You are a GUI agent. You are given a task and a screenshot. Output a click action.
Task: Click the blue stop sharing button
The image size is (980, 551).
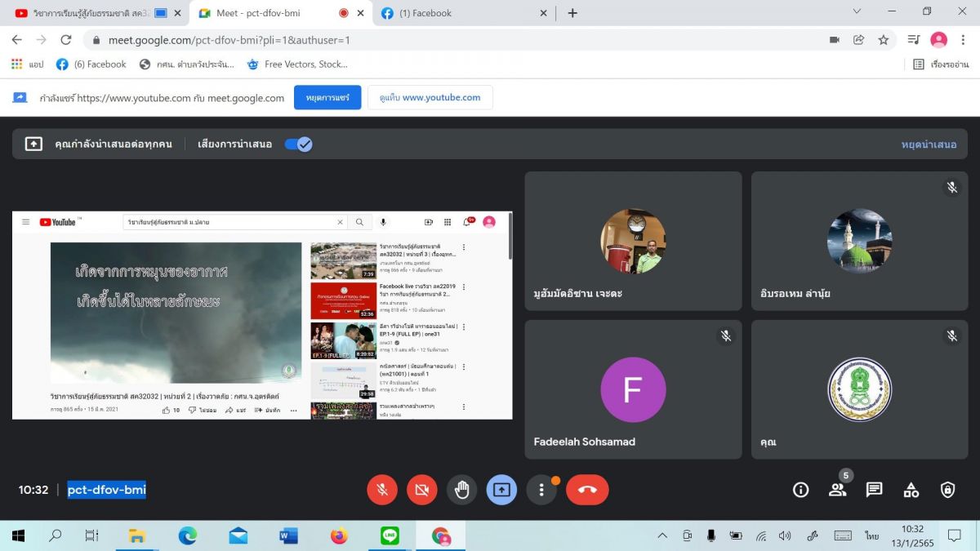click(327, 97)
